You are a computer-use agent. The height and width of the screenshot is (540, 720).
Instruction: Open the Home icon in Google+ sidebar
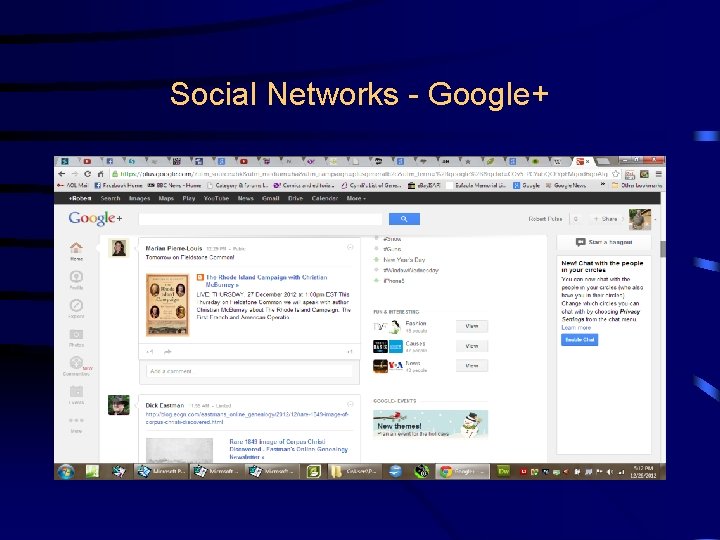pyautogui.click(x=76, y=248)
